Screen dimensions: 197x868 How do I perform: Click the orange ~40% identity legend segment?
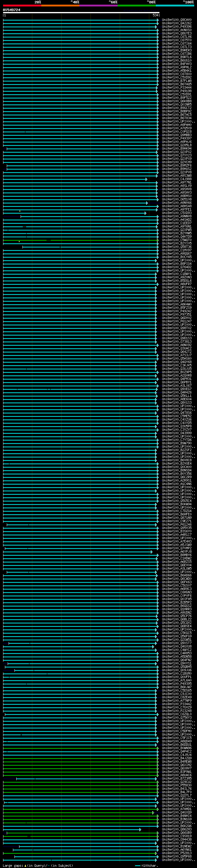pos(60,6)
